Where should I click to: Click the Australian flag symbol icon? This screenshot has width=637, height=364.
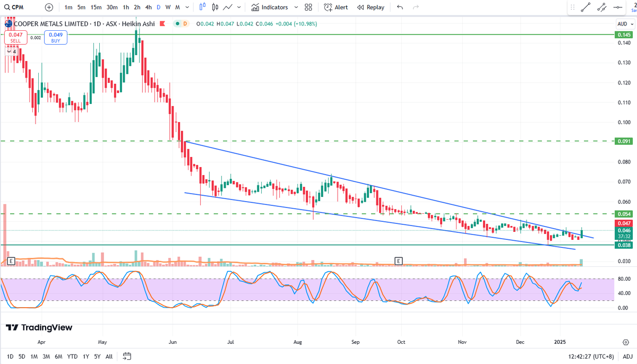tap(8, 23)
